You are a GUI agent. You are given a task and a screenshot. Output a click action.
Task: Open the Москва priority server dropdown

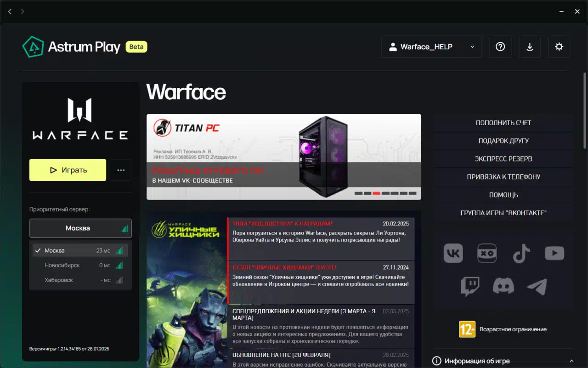coord(80,228)
